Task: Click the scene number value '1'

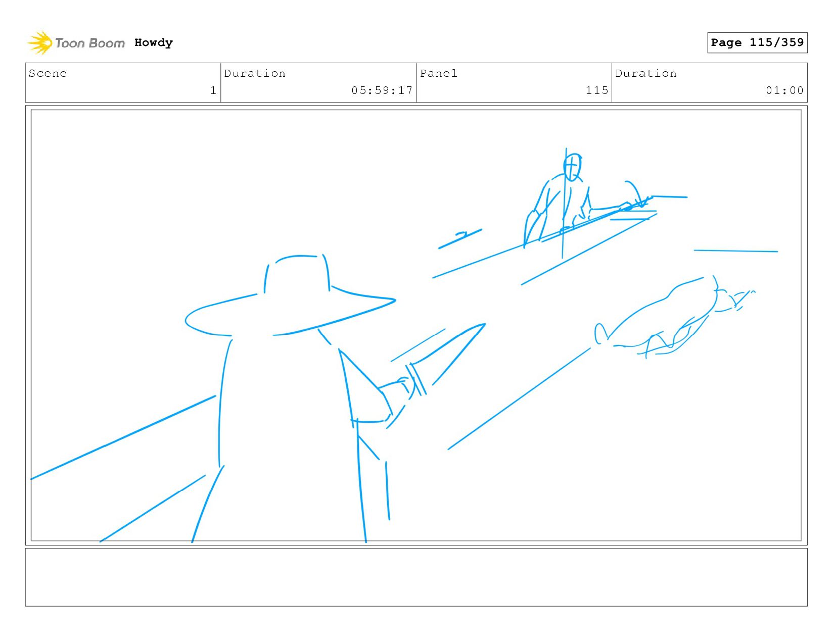Action: 213,90
